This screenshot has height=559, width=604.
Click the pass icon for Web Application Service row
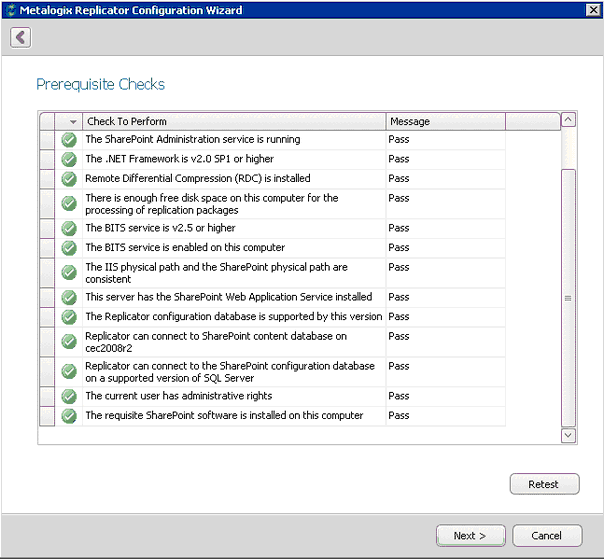tap(69, 297)
